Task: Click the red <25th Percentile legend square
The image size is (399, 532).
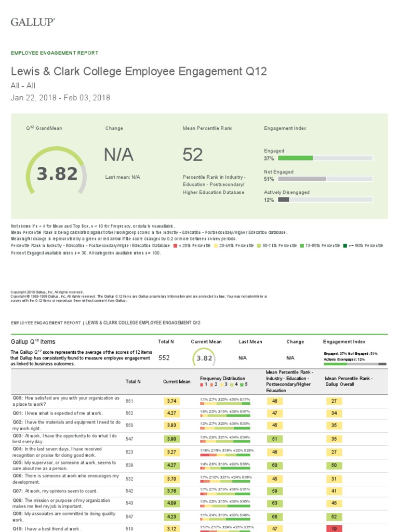Action: tap(176, 246)
